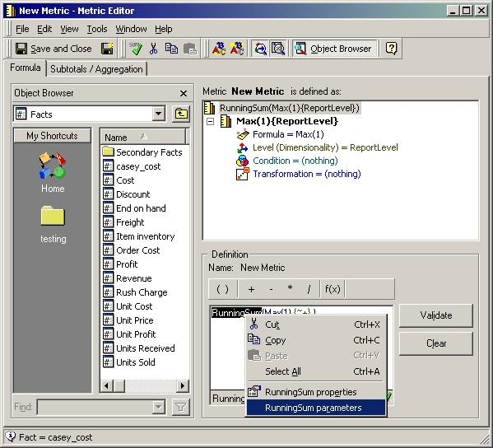Select the Freight fact
This screenshot has width=493, height=448.
coord(123,222)
